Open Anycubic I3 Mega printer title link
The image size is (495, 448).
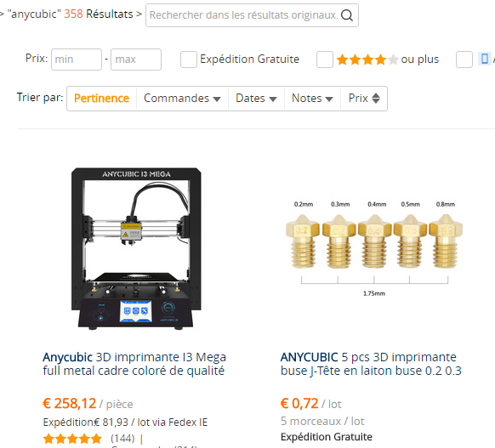134,364
